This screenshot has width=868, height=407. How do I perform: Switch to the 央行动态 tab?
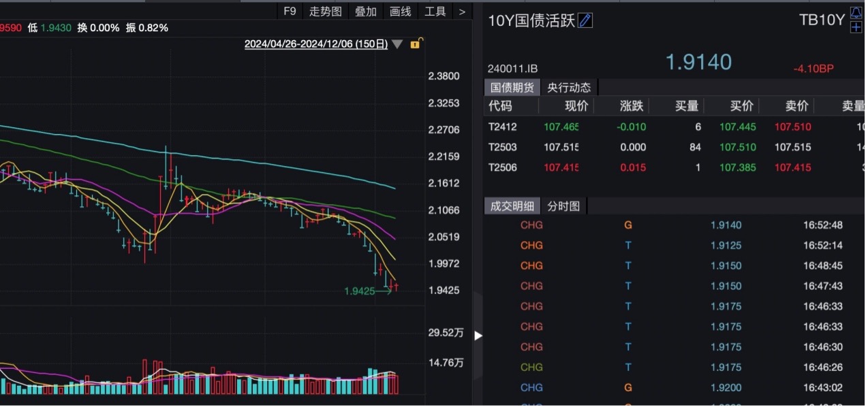click(569, 87)
